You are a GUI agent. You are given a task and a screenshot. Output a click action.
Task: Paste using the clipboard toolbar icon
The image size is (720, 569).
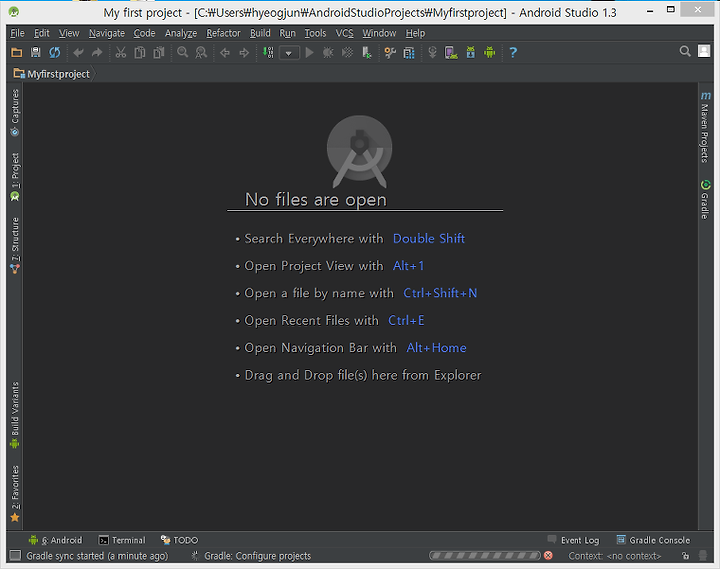[158, 52]
